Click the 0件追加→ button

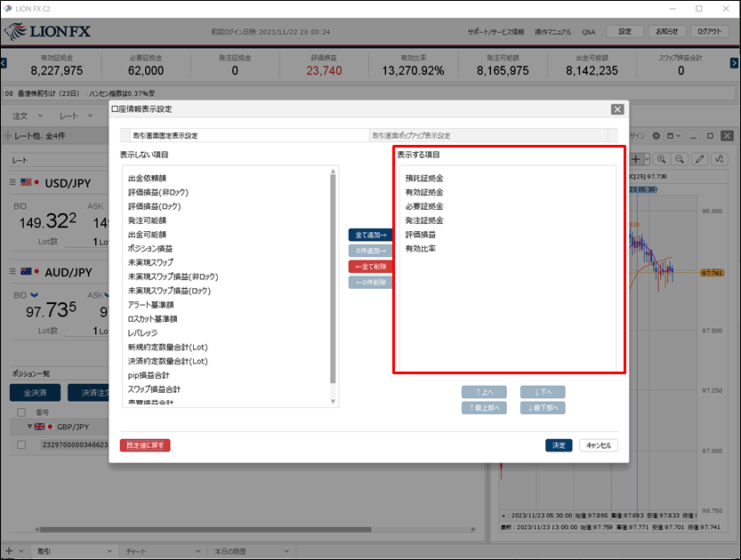click(x=370, y=251)
